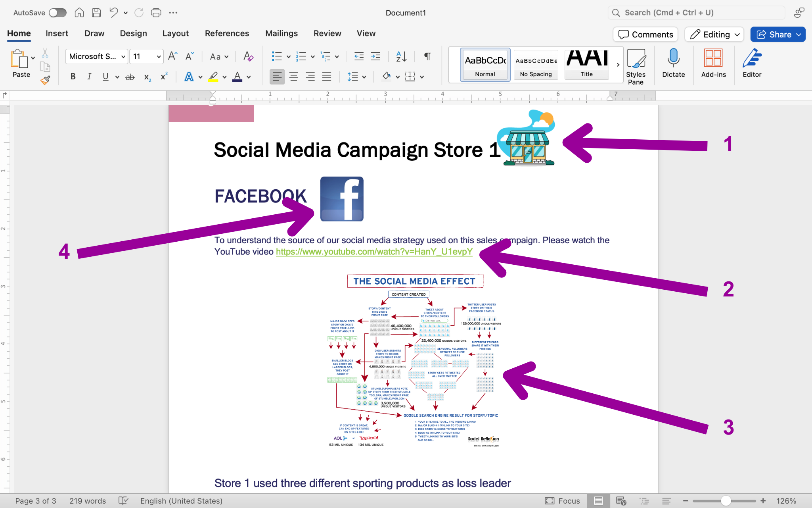812x508 pixels.
Task: Select Align Left button
Action: pyautogui.click(x=277, y=77)
